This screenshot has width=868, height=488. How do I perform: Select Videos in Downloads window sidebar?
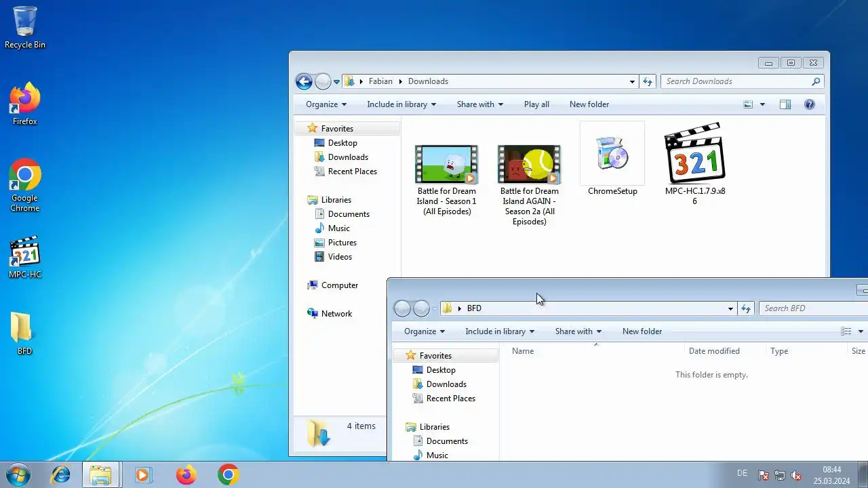(340, 257)
